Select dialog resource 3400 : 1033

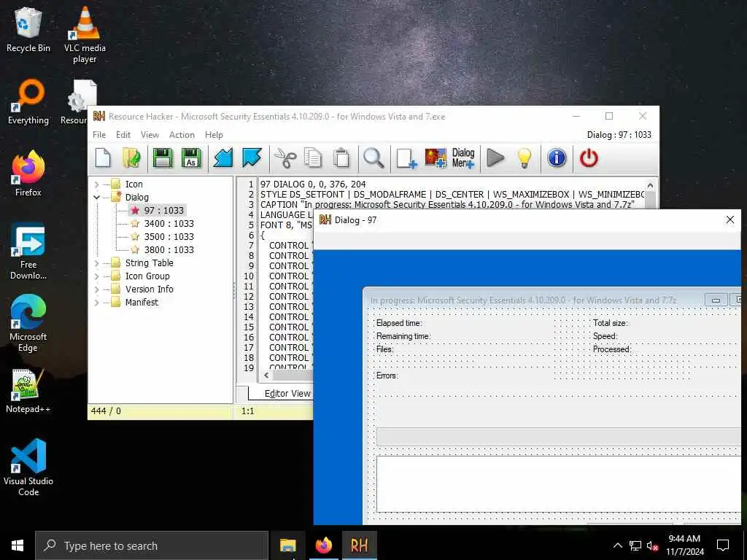[x=169, y=223]
